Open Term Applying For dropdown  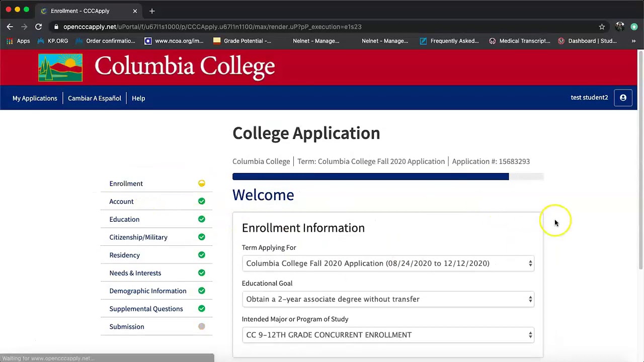[387, 263]
